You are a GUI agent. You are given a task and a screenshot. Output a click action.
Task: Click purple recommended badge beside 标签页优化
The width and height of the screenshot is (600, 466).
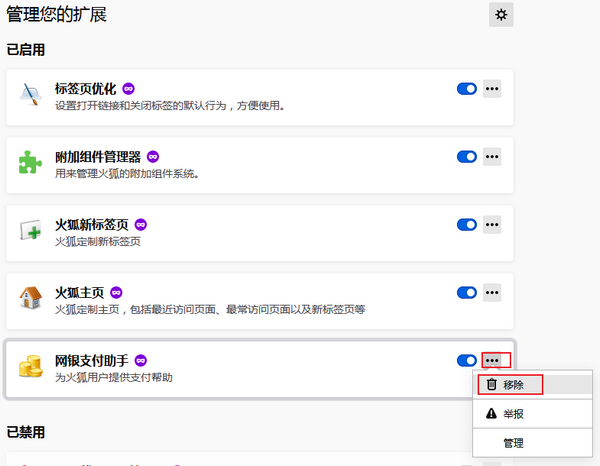[128, 88]
